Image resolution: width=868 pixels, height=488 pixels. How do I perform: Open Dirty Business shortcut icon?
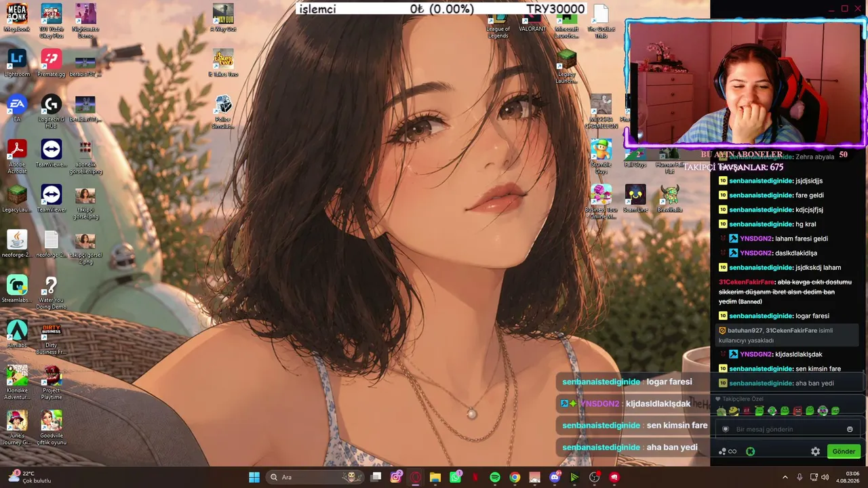click(51, 338)
